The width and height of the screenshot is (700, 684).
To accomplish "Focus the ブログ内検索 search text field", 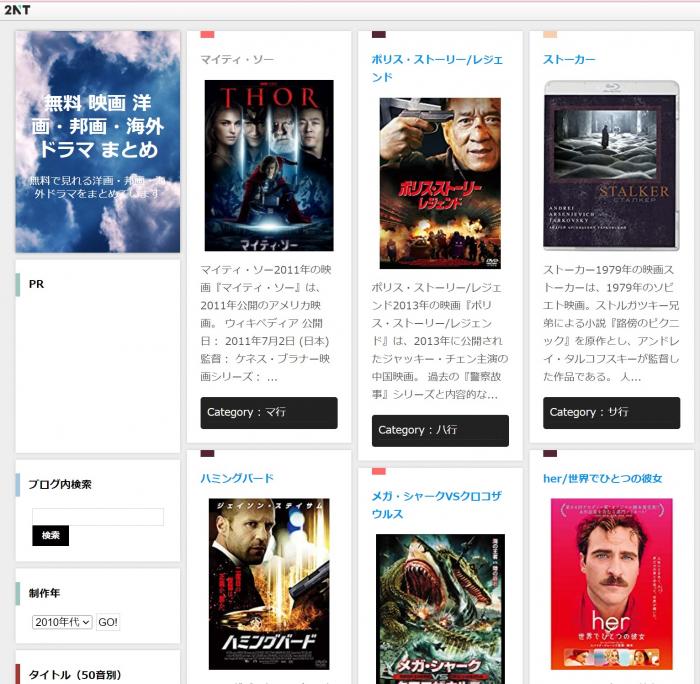I will coord(98,517).
